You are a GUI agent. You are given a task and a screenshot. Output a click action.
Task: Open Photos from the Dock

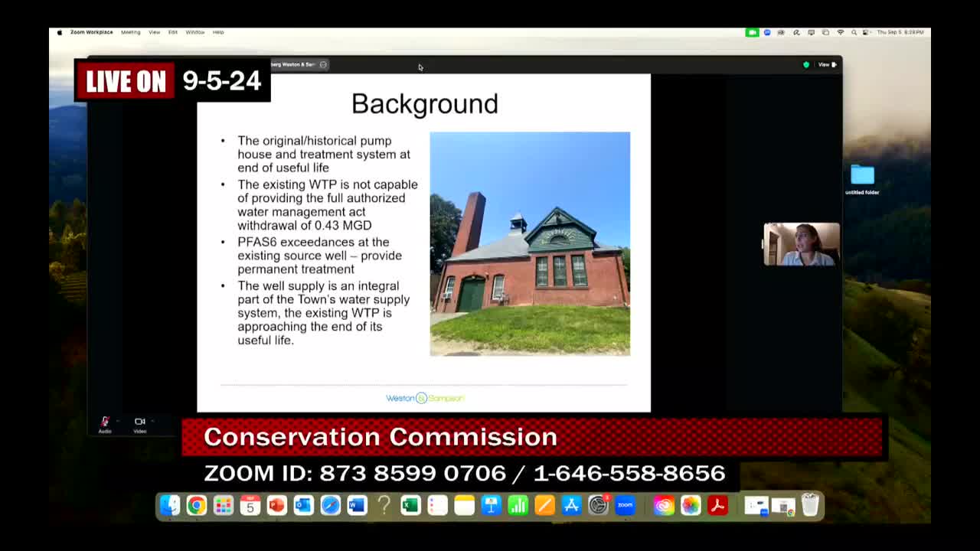(x=691, y=505)
